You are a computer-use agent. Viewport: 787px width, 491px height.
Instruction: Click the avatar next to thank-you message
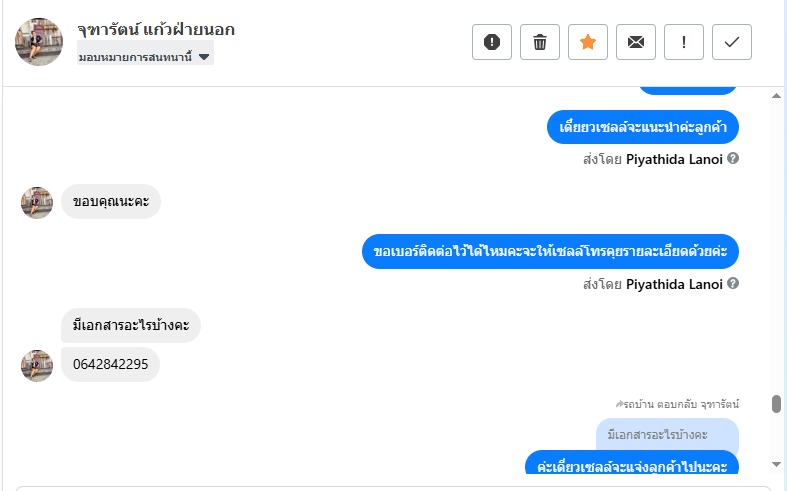(x=37, y=202)
